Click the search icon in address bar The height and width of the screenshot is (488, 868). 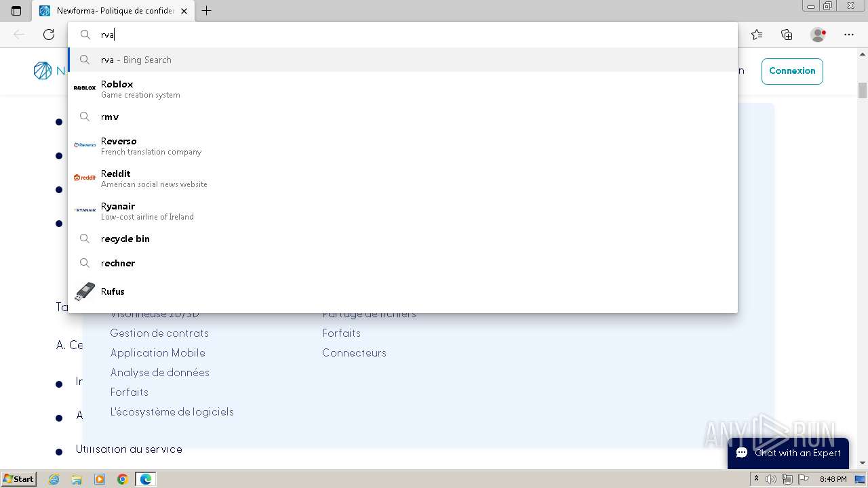pos(85,35)
